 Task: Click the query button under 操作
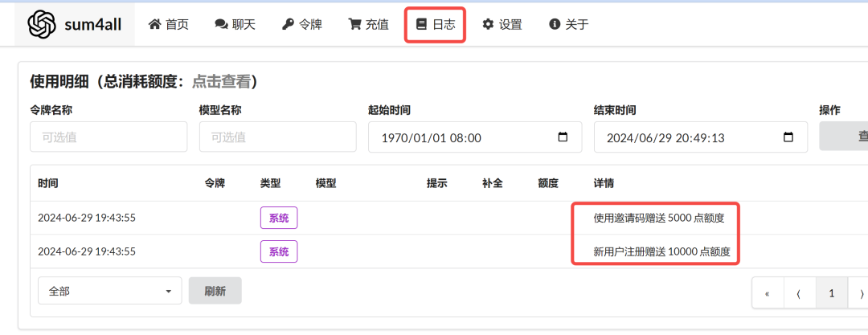click(844, 137)
